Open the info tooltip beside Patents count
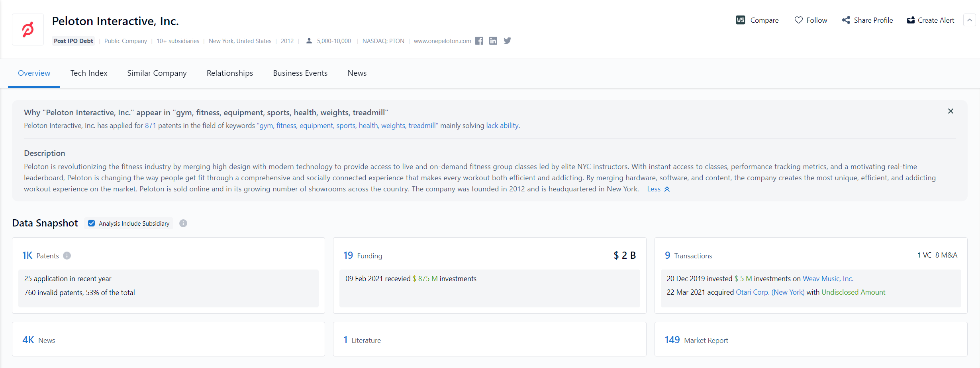This screenshot has height=368, width=980. pyautogui.click(x=67, y=256)
